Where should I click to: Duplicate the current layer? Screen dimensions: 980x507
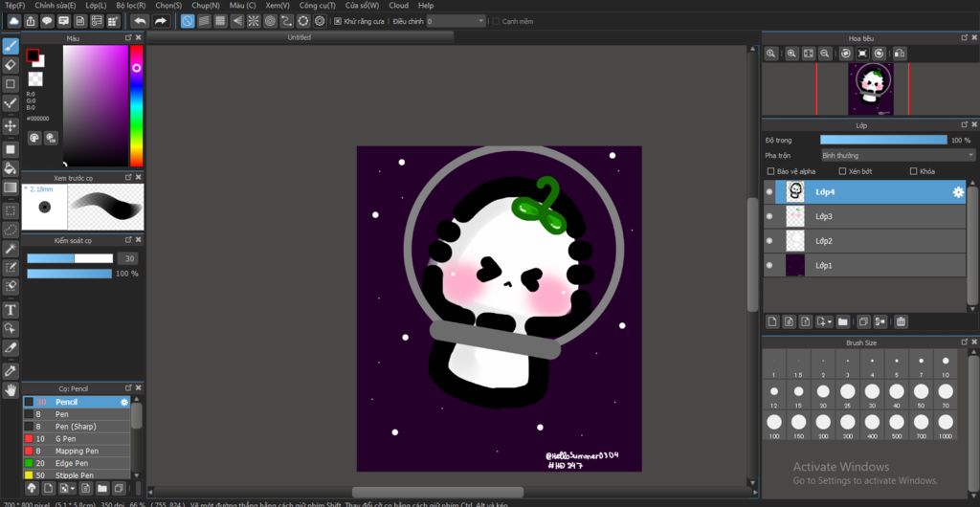863,321
